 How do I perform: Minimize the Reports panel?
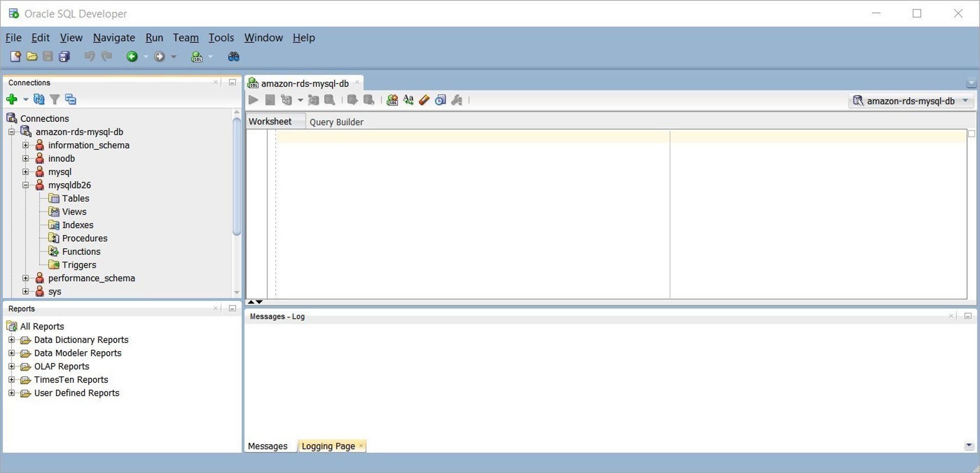coord(233,309)
